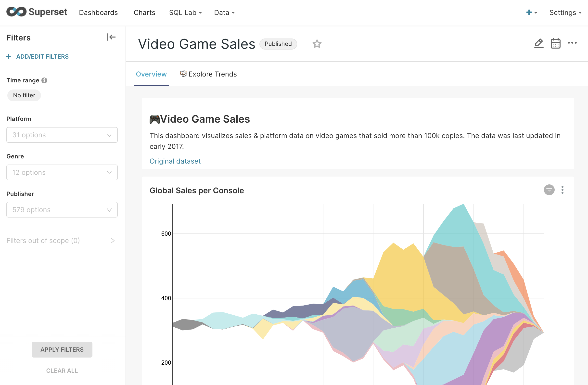Viewport: 588px width, 385px height.
Task: Switch to the Explore Trends tab
Action: pos(212,74)
